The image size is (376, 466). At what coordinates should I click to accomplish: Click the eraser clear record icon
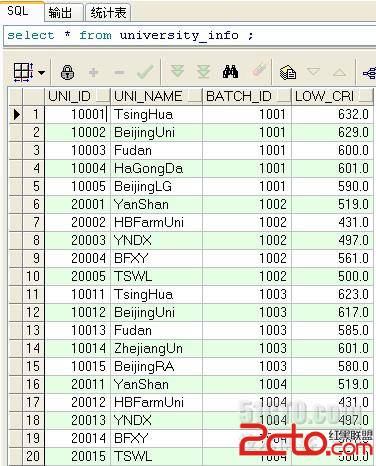[259, 71]
